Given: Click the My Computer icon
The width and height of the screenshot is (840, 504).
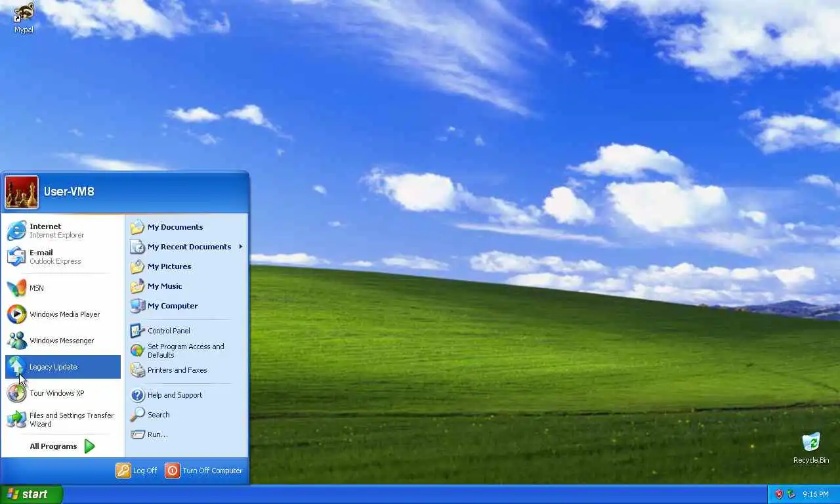Looking at the screenshot, I should (137, 306).
